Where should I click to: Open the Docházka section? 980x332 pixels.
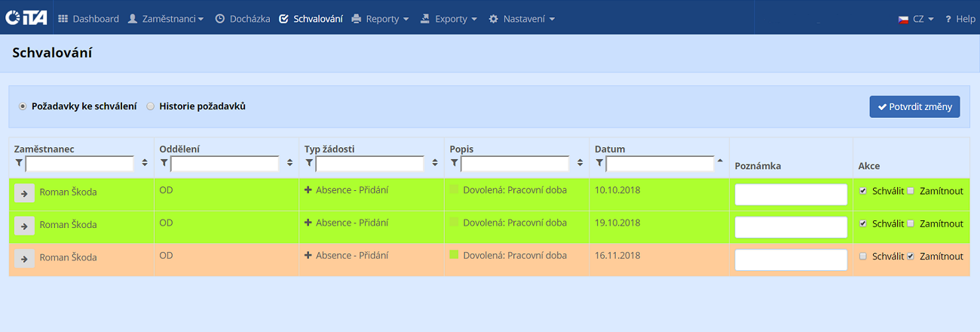click(243, 19)
